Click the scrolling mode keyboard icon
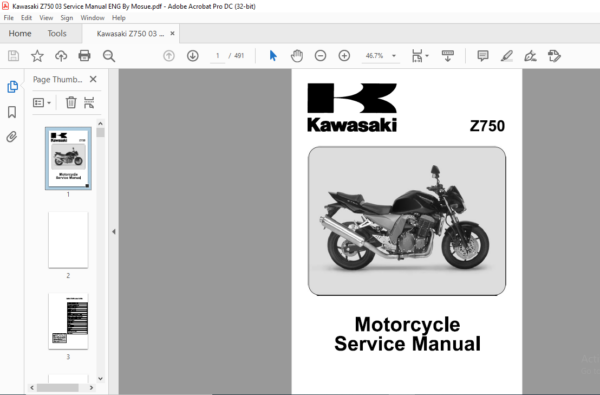 tap(447, 56)
